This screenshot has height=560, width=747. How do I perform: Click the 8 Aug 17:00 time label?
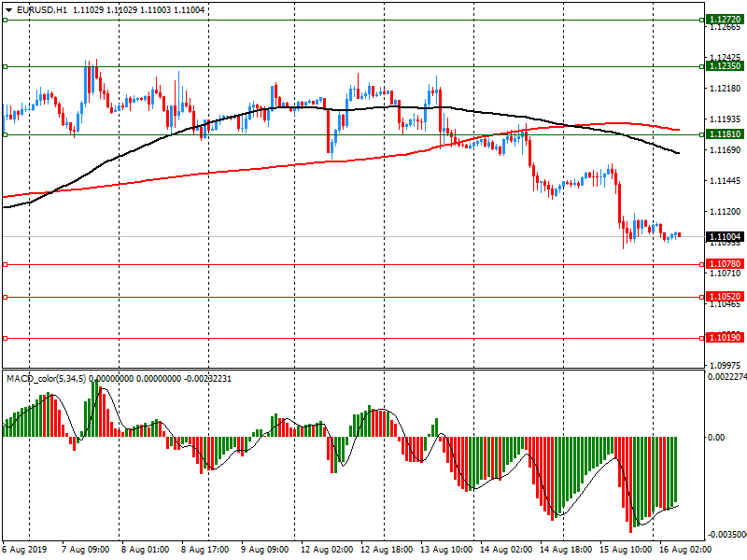click(x=204, y=550)
